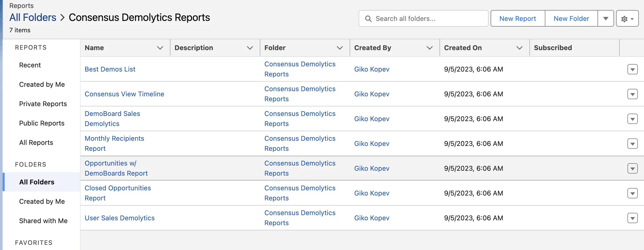The width and height of the screenshot is (644, 250).
Task: Select Recent in the Reports sidebar
Action: (30, 65)
